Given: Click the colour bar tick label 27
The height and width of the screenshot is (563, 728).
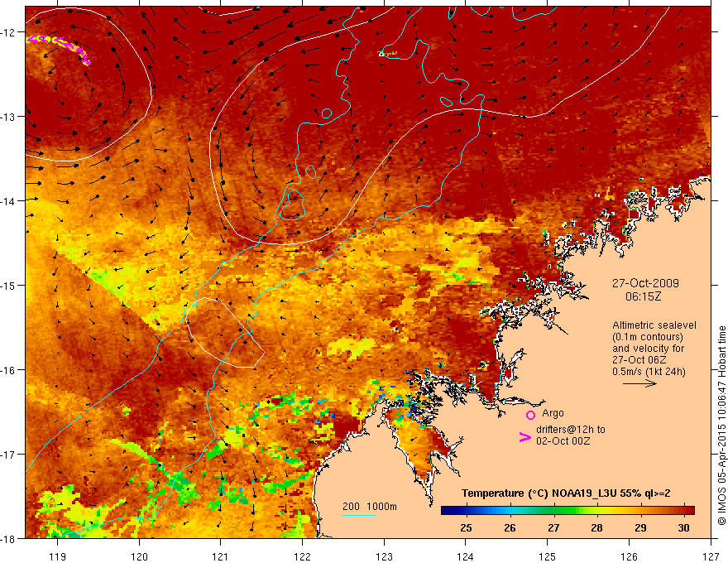Looking at the screenshot, I should tap(553, 527).
